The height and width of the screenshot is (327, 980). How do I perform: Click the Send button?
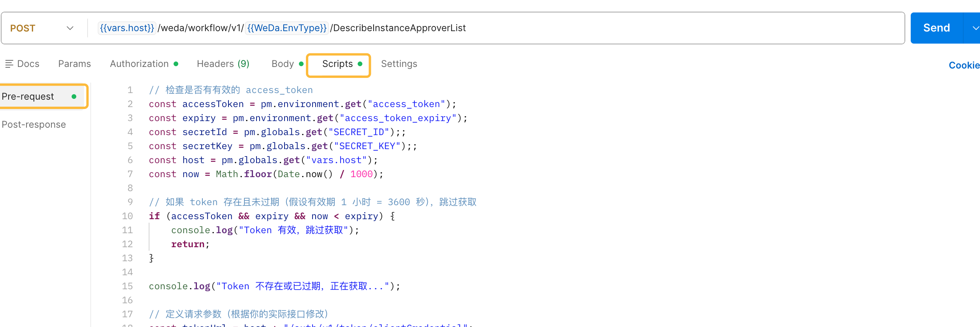tap(936, 28)
